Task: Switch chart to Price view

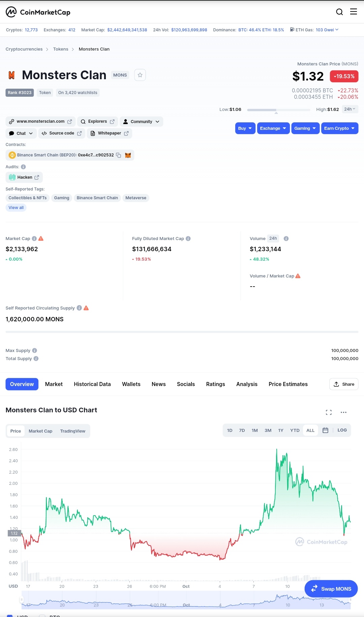Action: [16, 431]
